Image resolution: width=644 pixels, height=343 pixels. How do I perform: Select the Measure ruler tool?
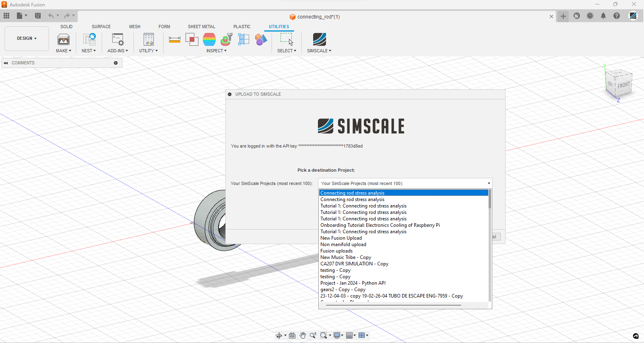coord(175,39)
